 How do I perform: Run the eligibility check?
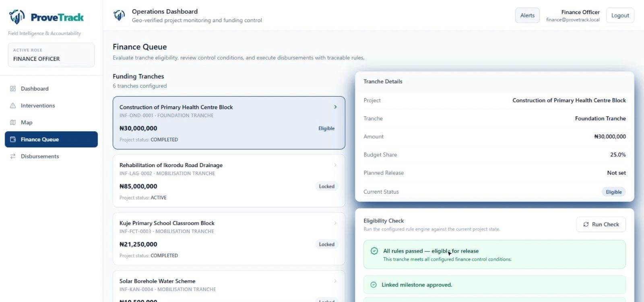point(601,224)
